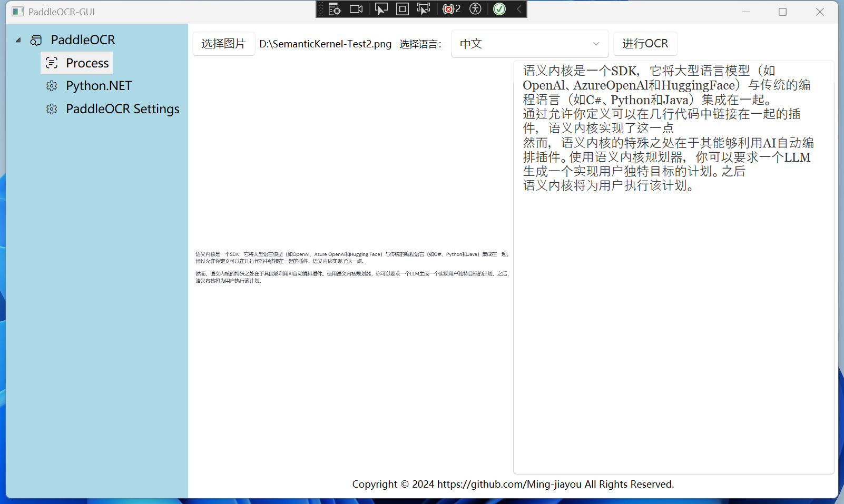
Task: Click the PaddleOCR root node icon
Action: pyautogui.click(x=36, y=39)
